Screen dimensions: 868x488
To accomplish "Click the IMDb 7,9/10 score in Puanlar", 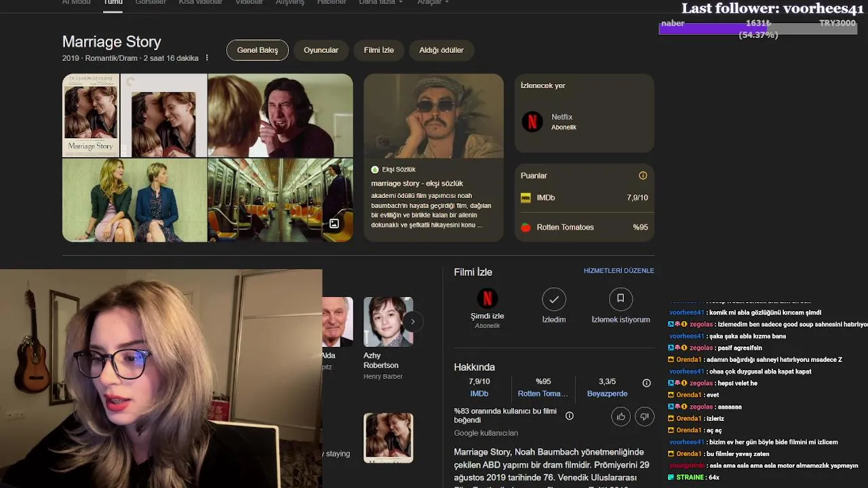I will click(x=637, y=198).
